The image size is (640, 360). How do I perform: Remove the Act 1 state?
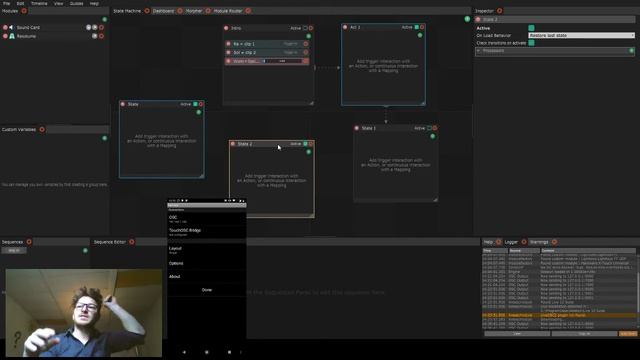[422, 27]
